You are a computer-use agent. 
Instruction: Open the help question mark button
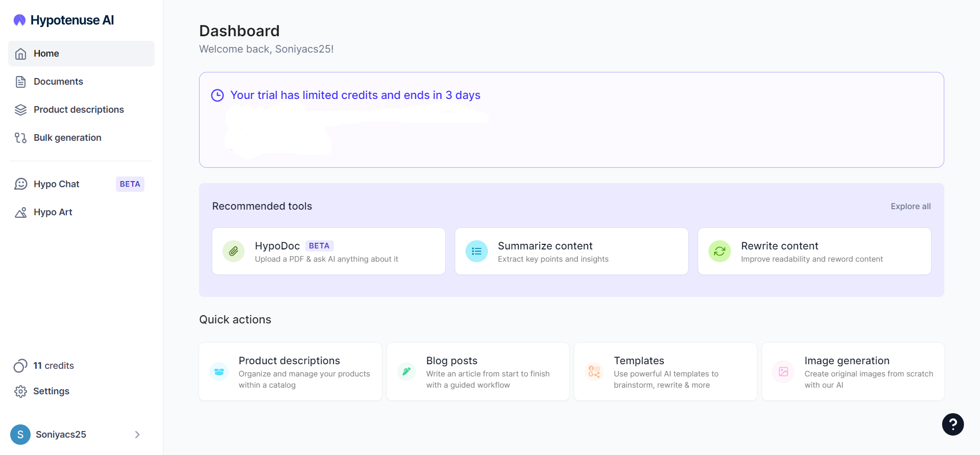953,424
